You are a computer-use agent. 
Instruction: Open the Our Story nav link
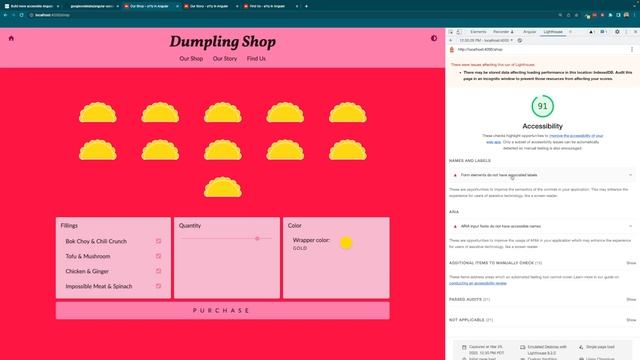[224, 58]
